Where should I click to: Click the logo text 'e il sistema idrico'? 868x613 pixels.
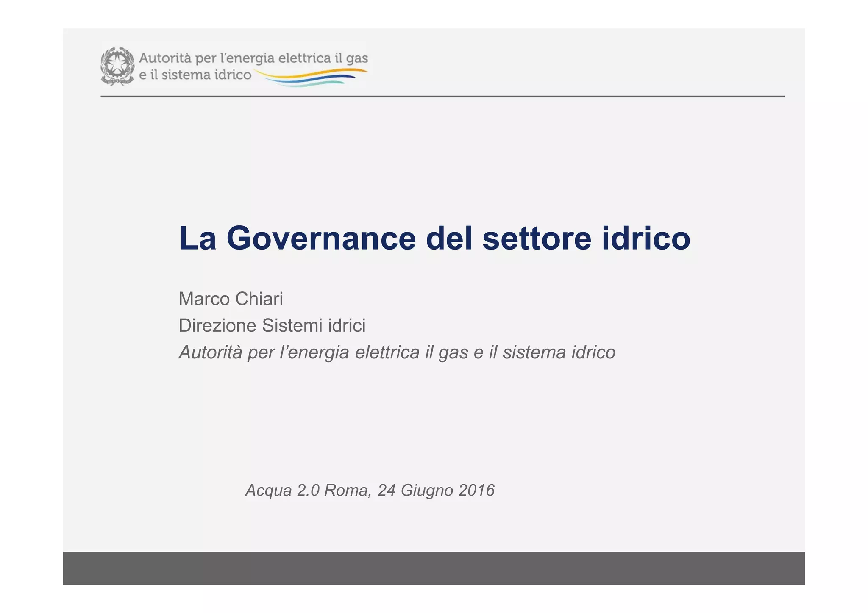tap(195, 75)
